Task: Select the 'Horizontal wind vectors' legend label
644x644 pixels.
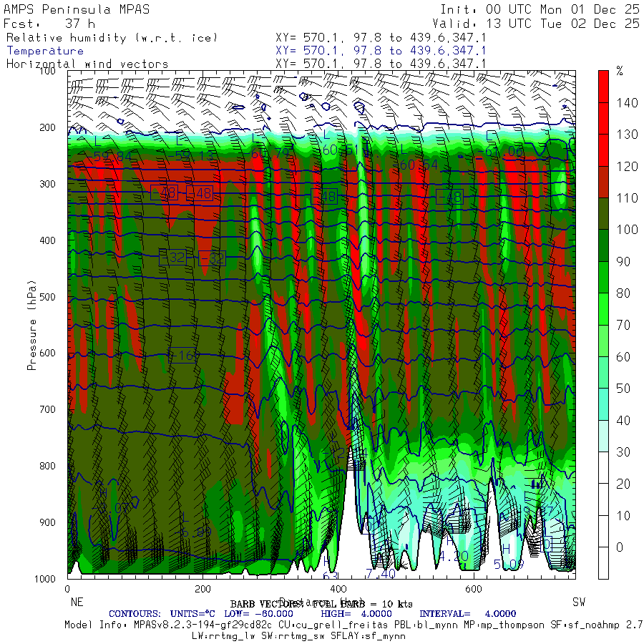Action: (x=87, y=64)
